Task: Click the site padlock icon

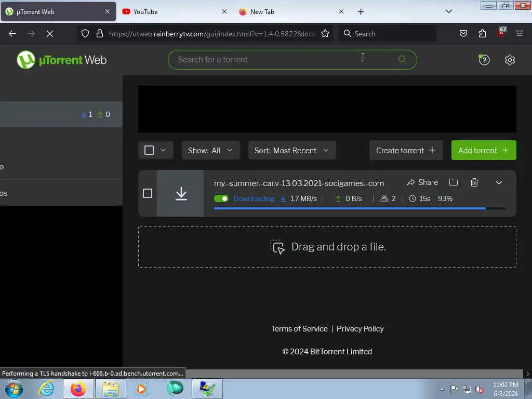Action: coord(99,33)
